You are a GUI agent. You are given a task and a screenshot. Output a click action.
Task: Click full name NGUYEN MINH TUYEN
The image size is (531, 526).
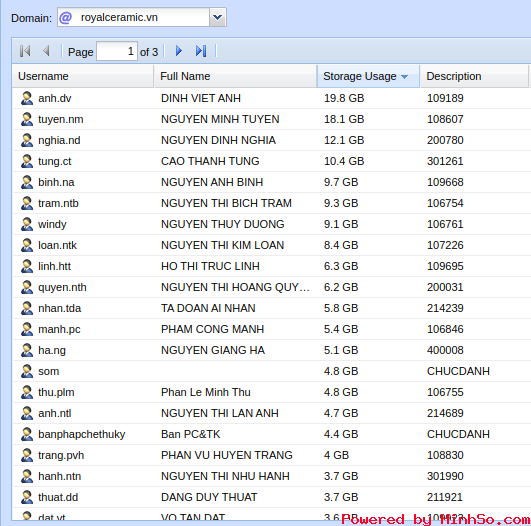[x=220, y=119]
